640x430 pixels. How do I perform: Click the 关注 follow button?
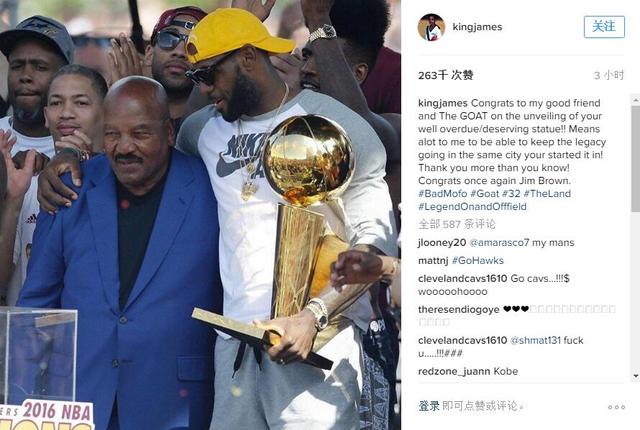(x=604, y=27)
